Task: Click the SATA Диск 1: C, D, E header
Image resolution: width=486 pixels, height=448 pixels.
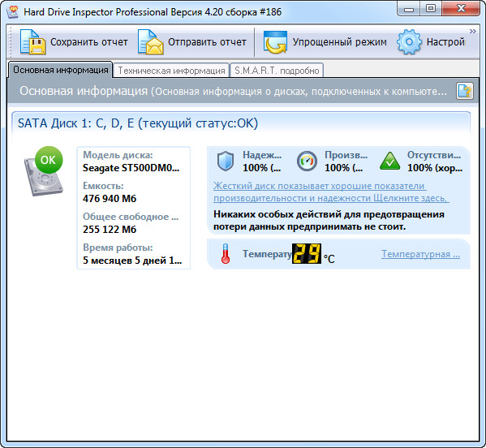Action: [x=138, y=123]
